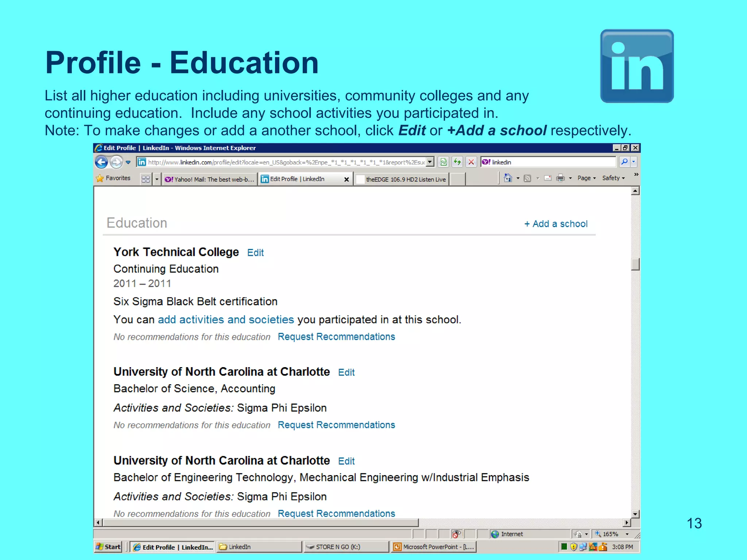Click the Print icon
747x560 pixels.
click(561, 178)
